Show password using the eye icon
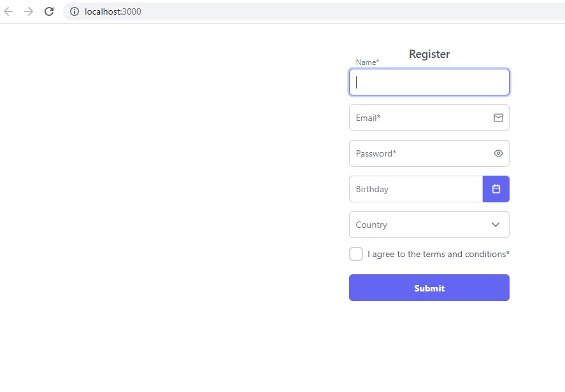 498,153
